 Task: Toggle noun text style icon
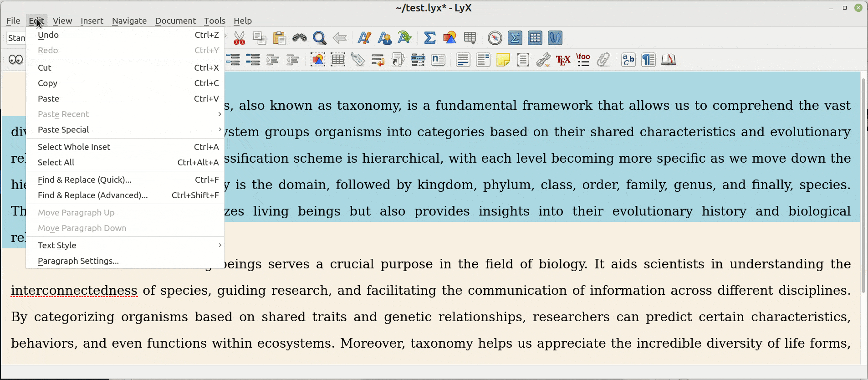click(x=384, y=38)
